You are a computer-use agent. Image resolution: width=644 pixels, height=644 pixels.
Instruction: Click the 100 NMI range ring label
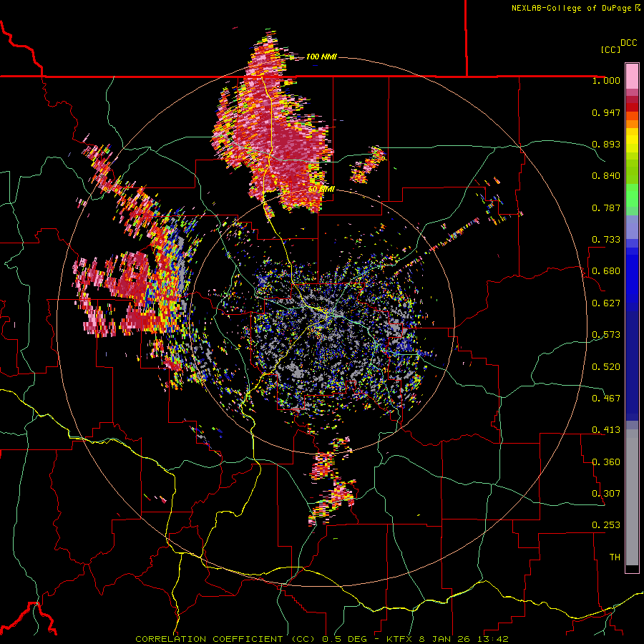click(321, 57)
